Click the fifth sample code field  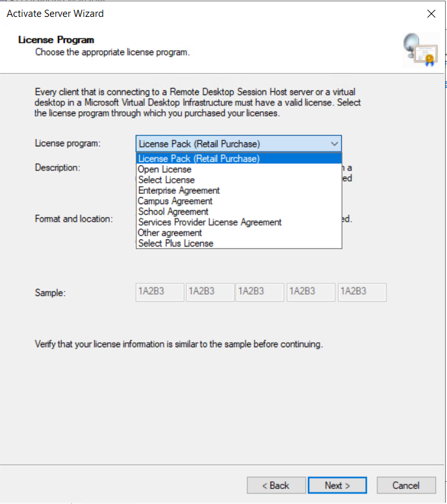[x=362, y=292]
